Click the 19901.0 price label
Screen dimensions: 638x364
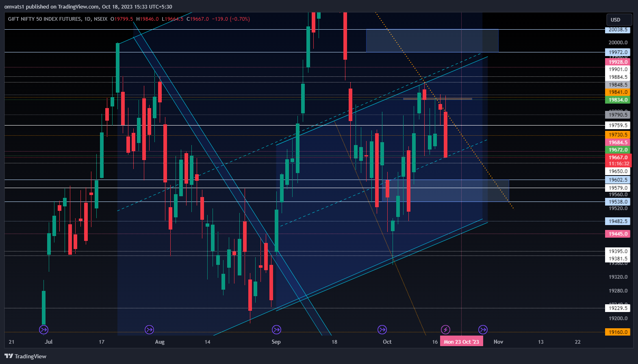(618, 69)
